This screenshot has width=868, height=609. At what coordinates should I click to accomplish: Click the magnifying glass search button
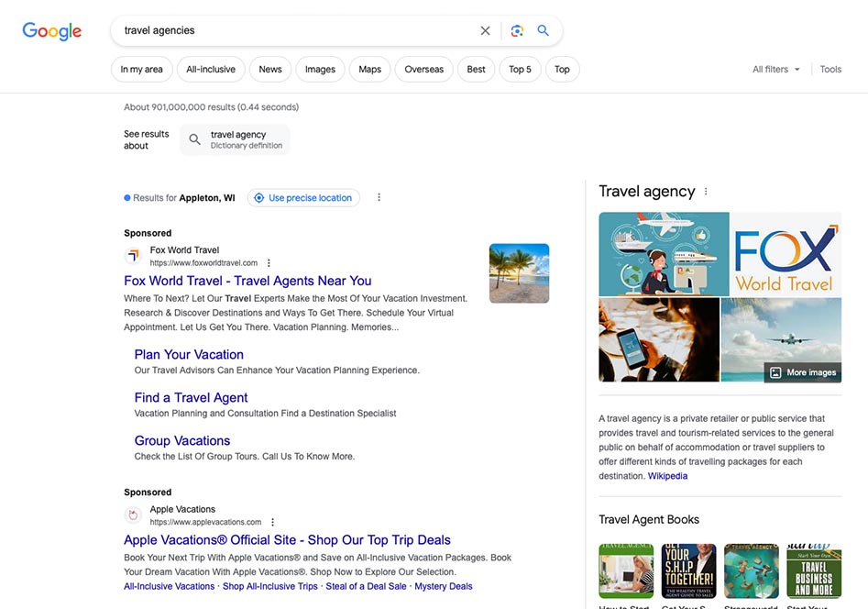click(x=543, y=30)
